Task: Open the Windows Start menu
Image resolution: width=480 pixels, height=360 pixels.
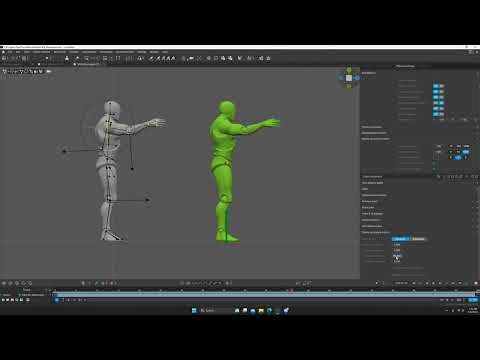Action: pos(194,310)
